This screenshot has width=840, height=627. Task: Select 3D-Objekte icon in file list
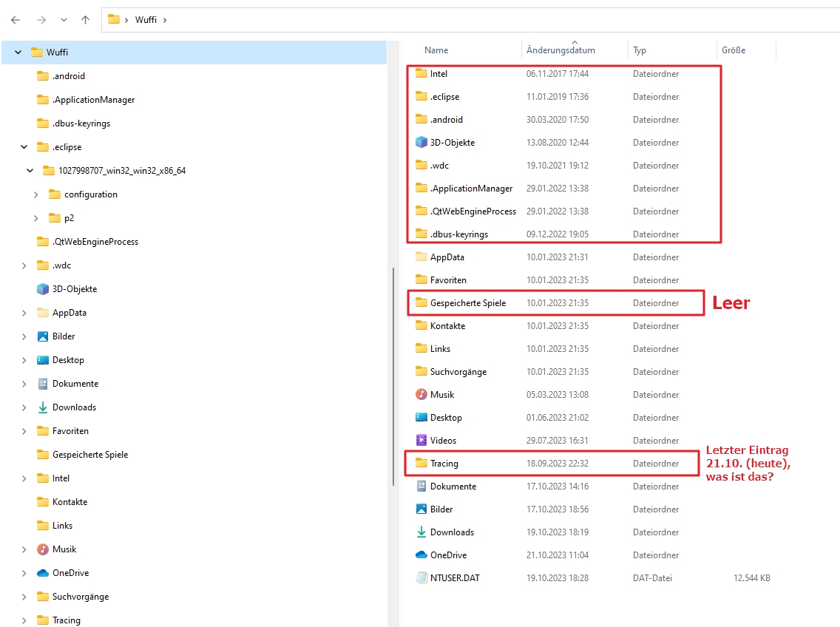[x=421, y=143]
